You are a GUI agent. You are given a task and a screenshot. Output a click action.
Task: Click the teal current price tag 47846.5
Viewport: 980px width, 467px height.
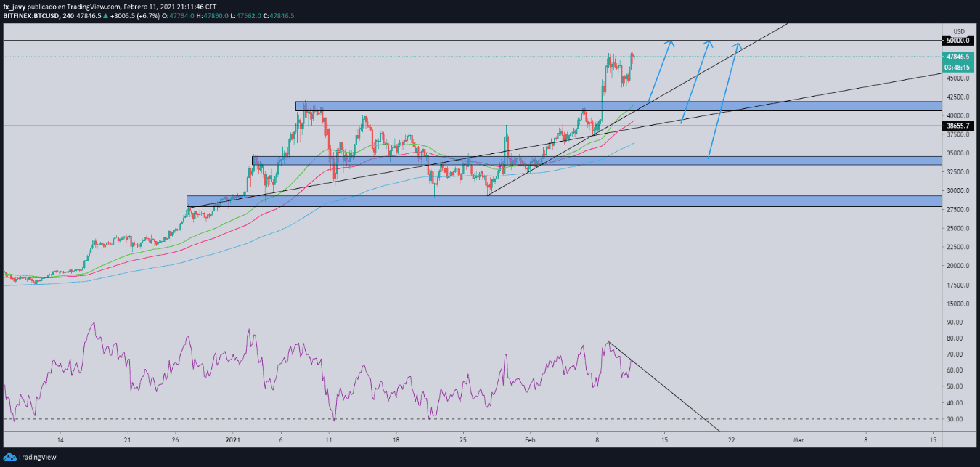957,55
